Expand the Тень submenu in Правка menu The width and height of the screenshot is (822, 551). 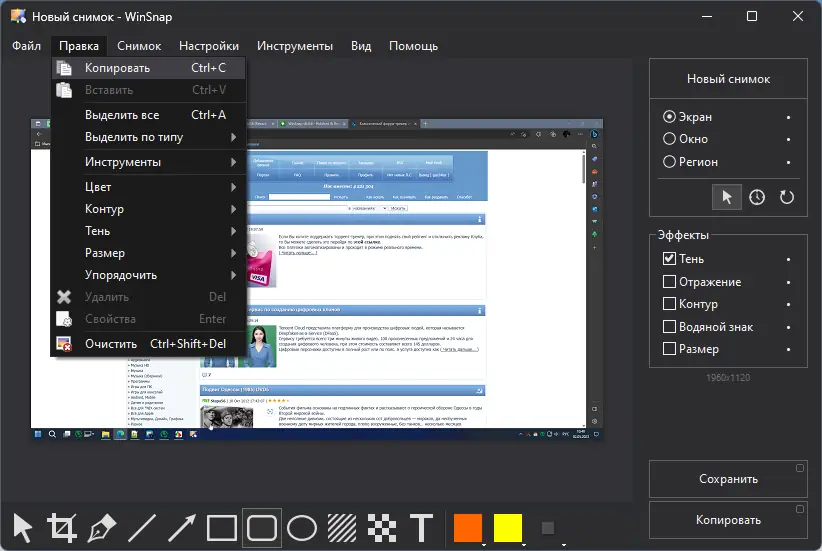[148, 231]
